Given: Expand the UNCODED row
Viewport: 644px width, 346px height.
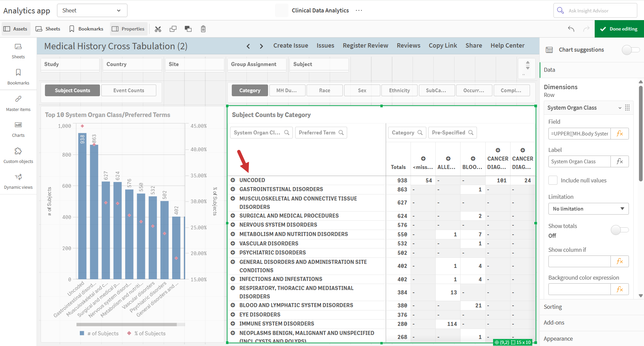Looking at the screenshot, I should [233, 180].
